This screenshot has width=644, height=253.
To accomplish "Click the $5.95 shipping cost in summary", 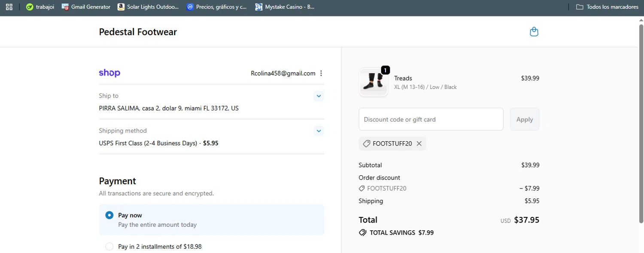I will point(532,201).
